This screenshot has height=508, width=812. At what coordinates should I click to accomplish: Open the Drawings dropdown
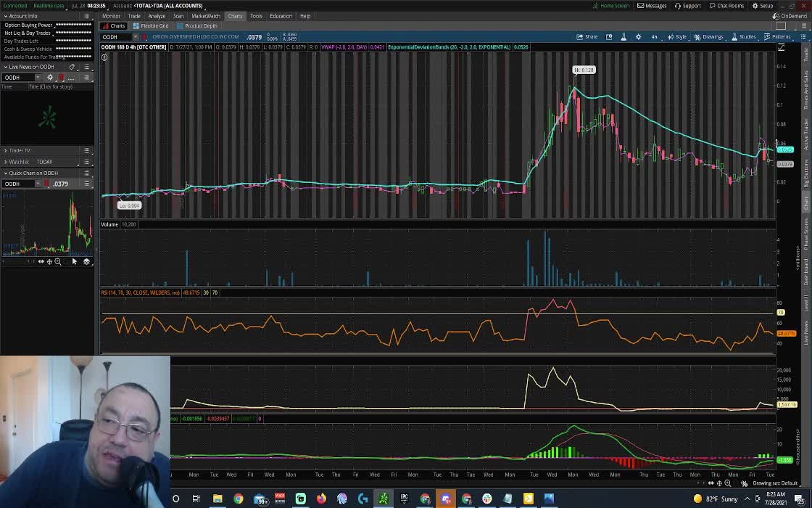pos(709,37)
